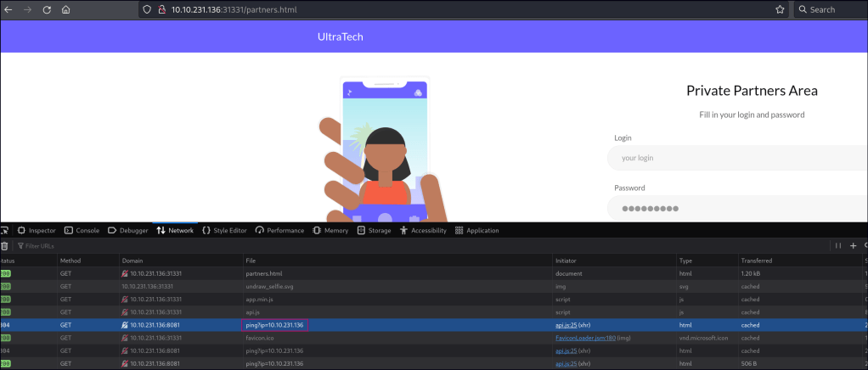Clear network log with the trash icon
The image size is (868, 370).
[4, 245]
